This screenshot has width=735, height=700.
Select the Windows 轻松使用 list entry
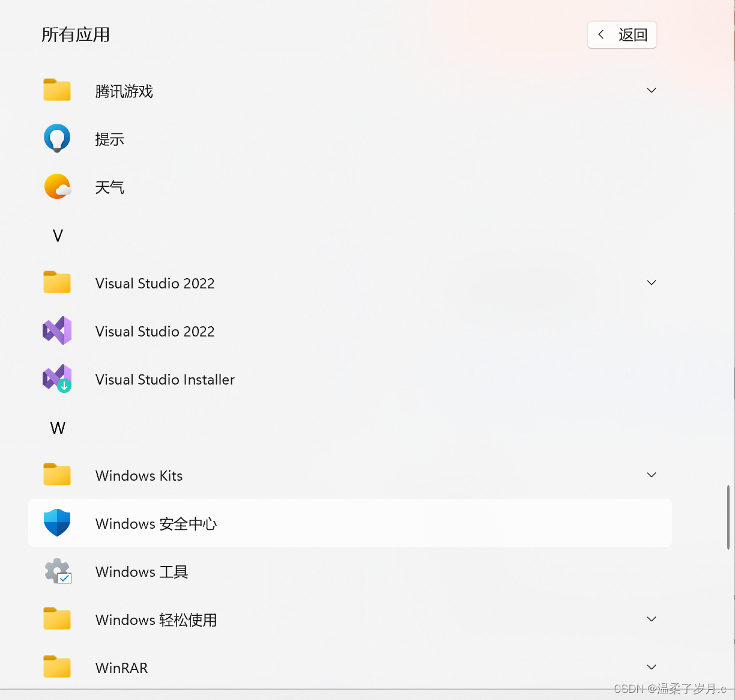click(350, 619)
